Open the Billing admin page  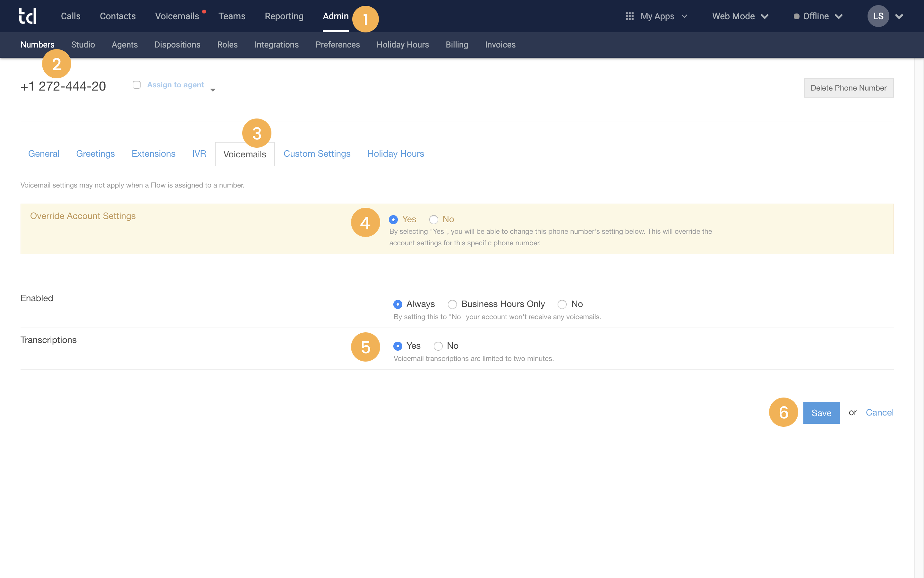tap(457, 45)
